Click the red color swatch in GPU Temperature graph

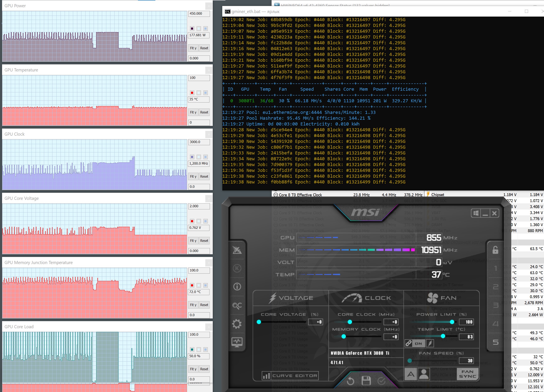[x=192, y=93]
